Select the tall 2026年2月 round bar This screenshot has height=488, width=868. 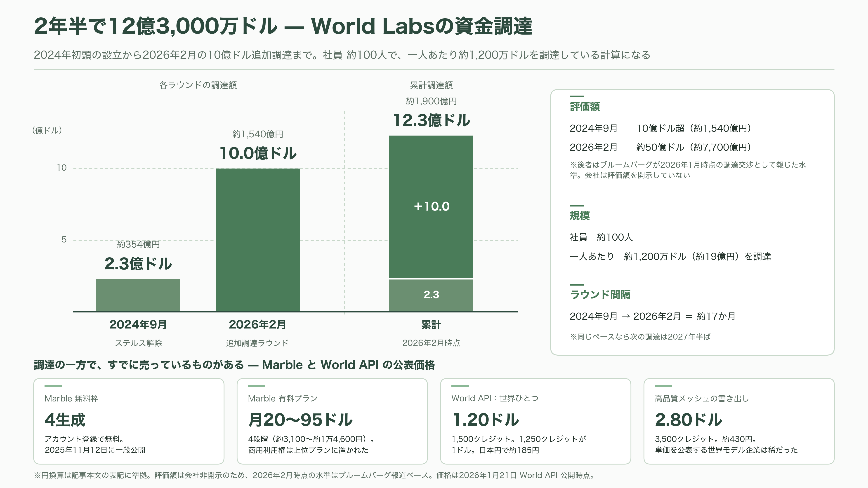(x=257, y=240)
